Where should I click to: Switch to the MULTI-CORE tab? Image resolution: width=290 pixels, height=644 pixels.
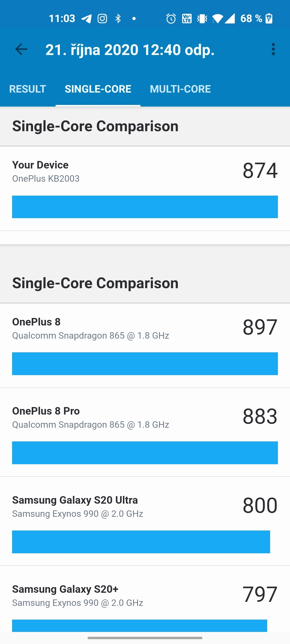pyautogui.click(x=180, y=89)
